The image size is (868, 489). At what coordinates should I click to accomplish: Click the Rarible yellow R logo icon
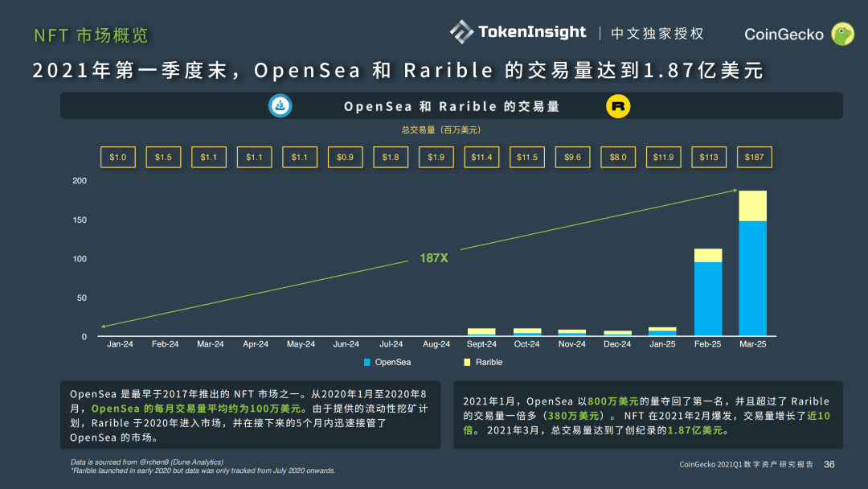click(618, 106)
